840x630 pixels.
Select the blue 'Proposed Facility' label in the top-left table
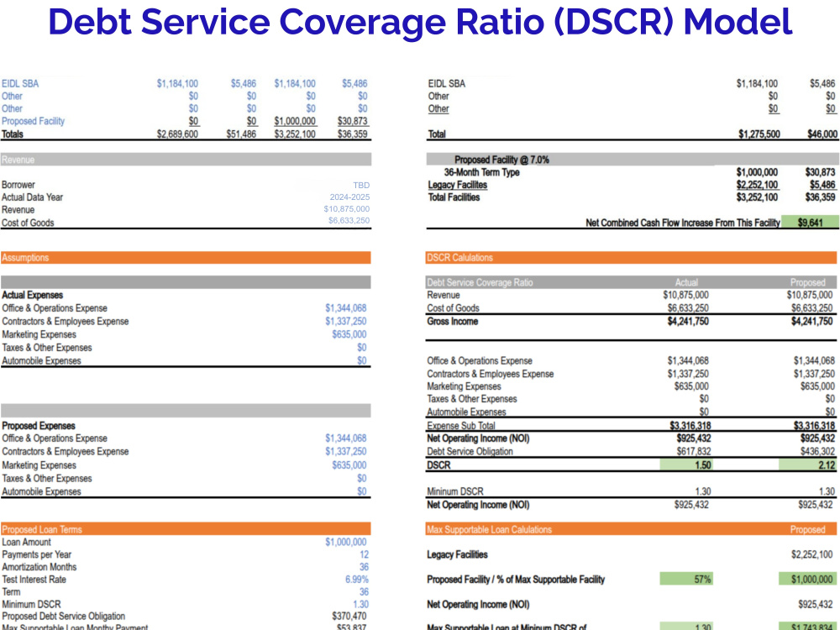(x=34, y=121)
